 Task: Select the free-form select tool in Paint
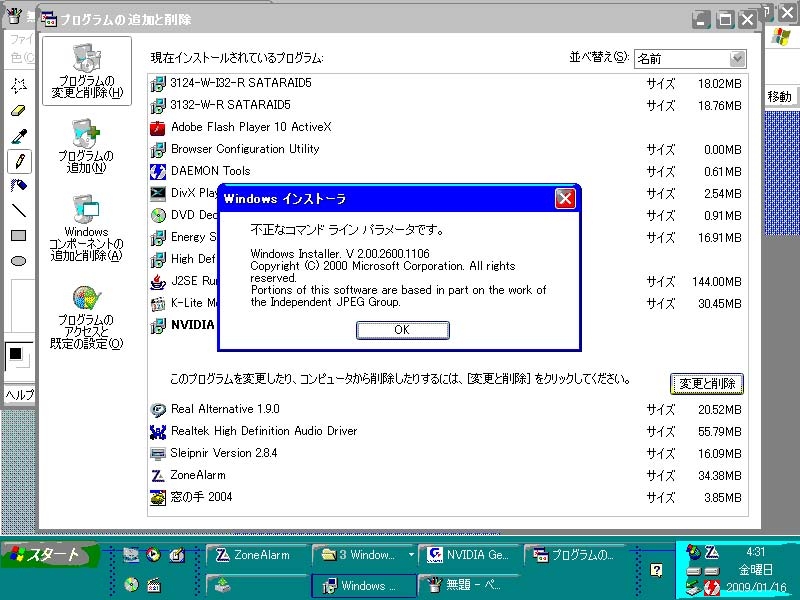point(19,85)
